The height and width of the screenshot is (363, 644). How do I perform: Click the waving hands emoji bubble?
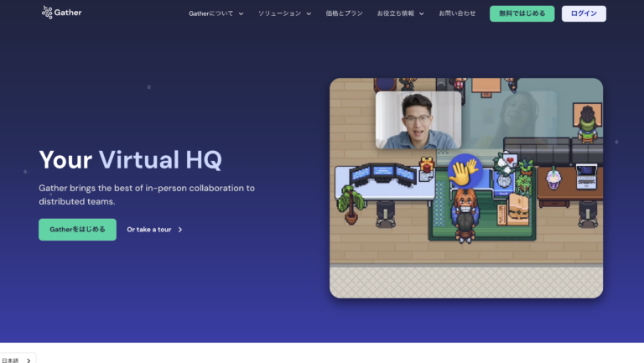coord(465,171)
